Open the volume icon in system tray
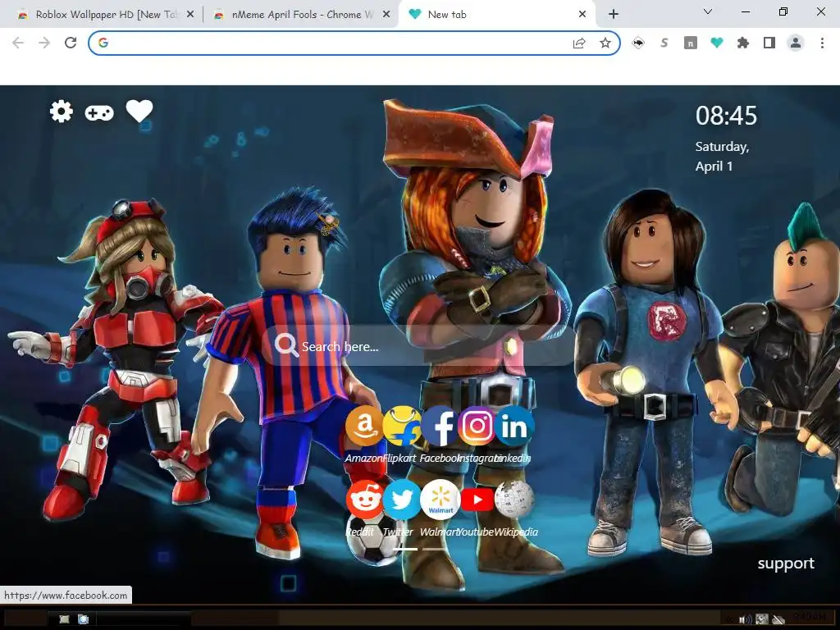The image size is (840, 630). (745, 619)
